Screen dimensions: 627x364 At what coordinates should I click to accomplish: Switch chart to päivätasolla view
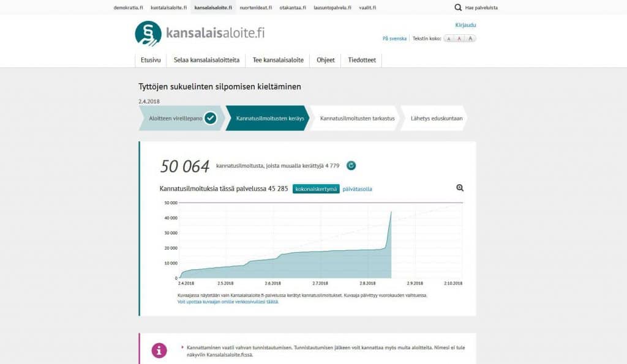pyautogui.click(x=357, y=189)
